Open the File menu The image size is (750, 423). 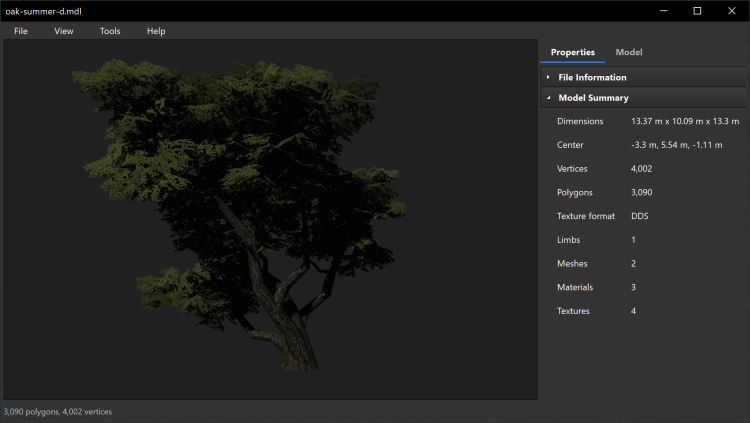tap(21, 31)
